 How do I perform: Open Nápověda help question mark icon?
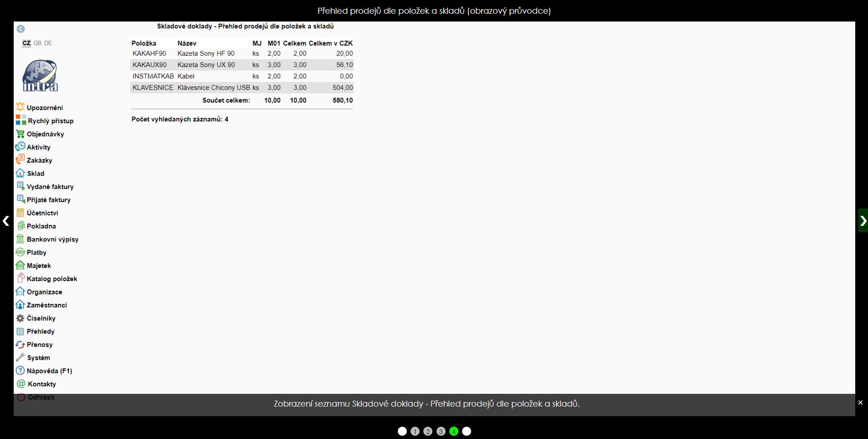(20, 371)
